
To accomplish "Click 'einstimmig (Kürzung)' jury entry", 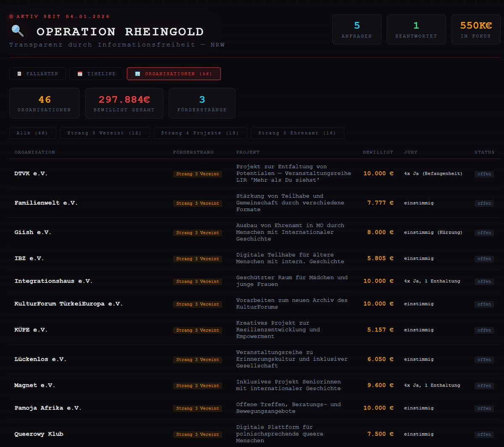I will click(433, 232).
